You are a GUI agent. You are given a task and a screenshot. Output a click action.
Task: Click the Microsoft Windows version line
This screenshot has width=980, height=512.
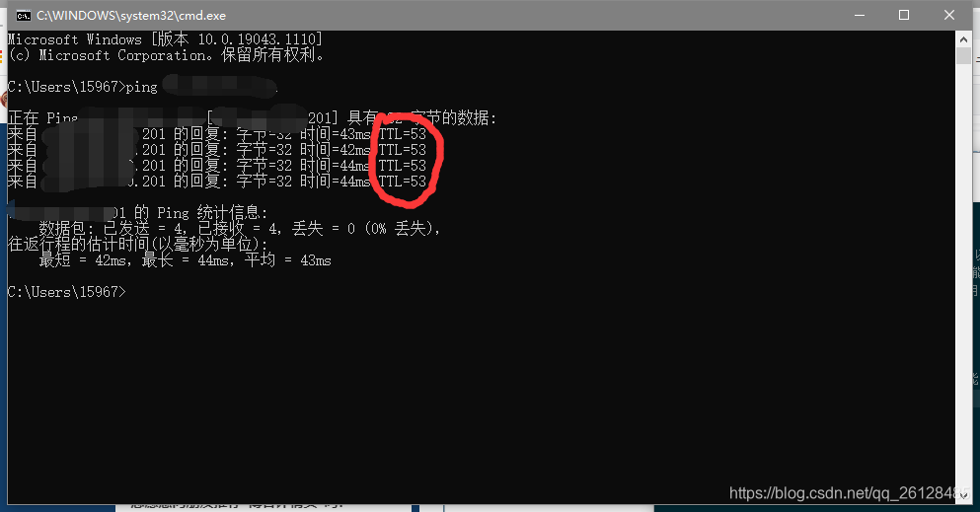165,39
